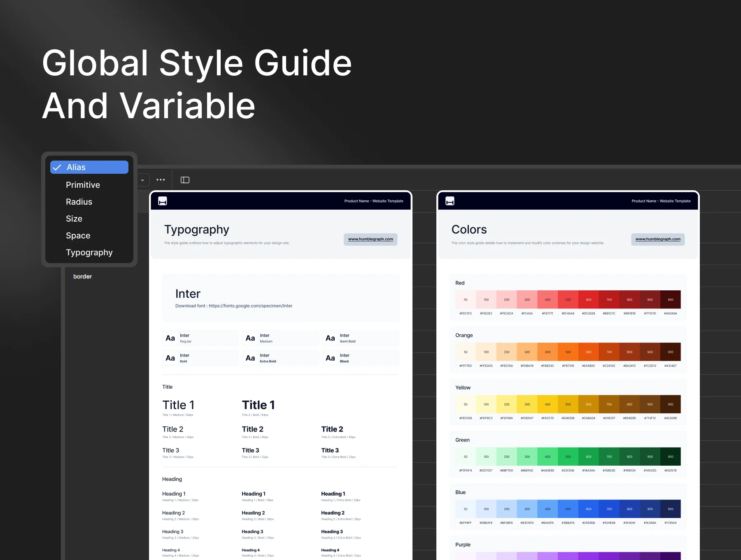Click the sidebar panel toggle icon
This screenshot has width=741, height=560.
(185, 180)
